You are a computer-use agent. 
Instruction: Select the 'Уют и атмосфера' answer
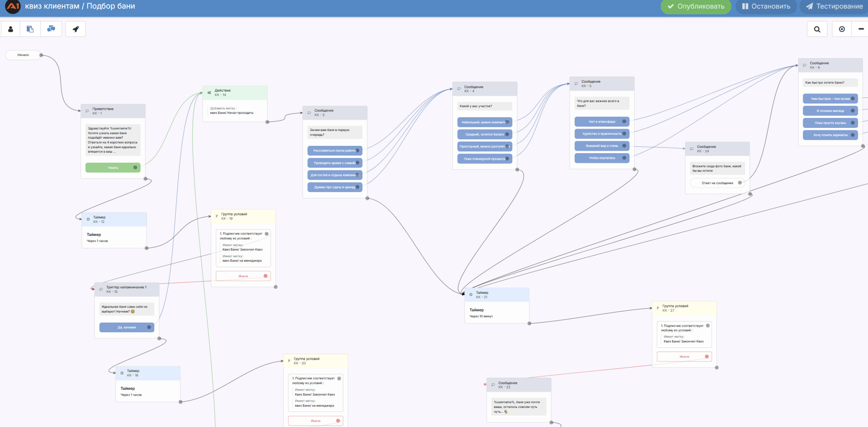point(602,122)
